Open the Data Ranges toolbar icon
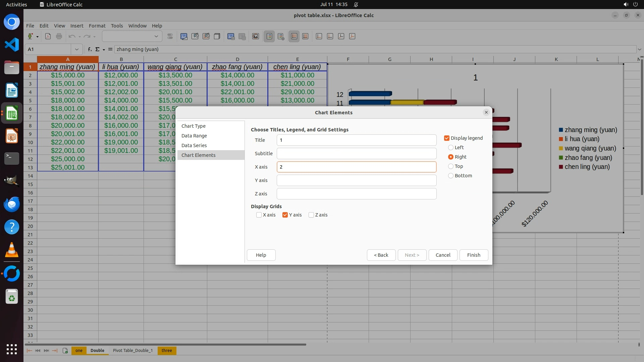The height and width of the screenshot is (362, 644). pos(231,37)
